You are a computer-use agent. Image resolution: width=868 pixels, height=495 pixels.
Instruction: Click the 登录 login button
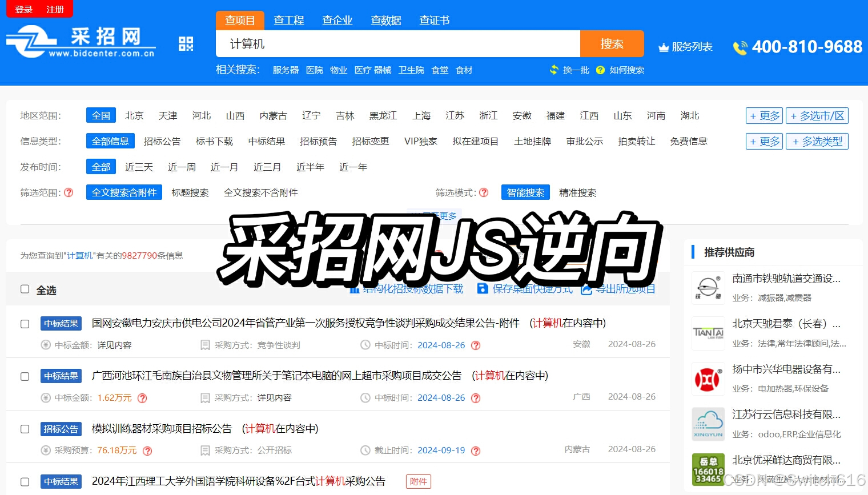[22, 9]
